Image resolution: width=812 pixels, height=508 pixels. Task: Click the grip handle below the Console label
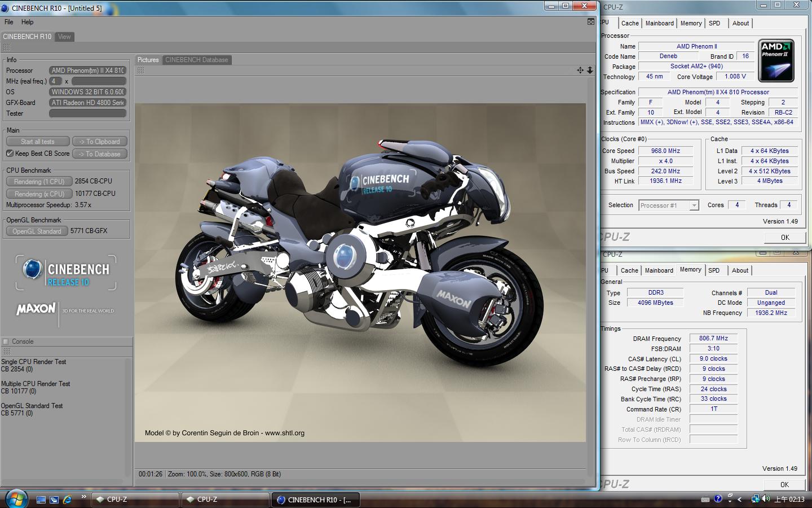point(6,351)
